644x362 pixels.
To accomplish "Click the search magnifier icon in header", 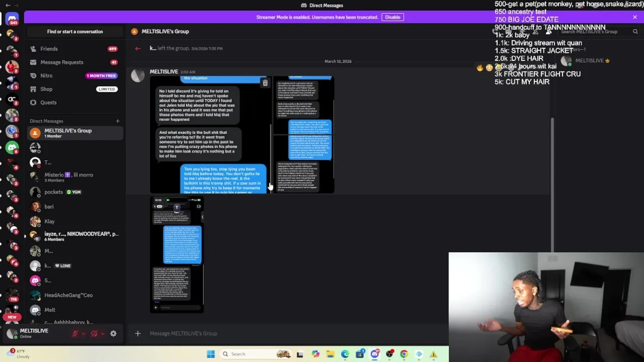I will 635,32.
